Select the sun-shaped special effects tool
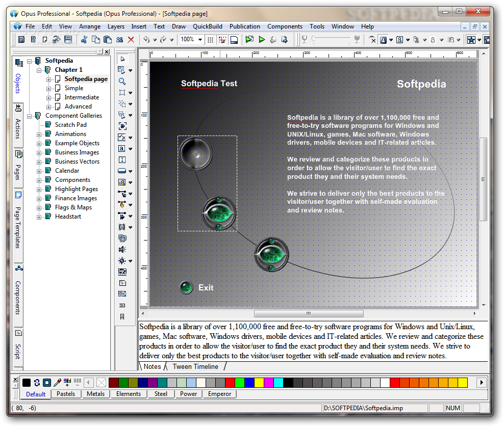 [122, 261]
